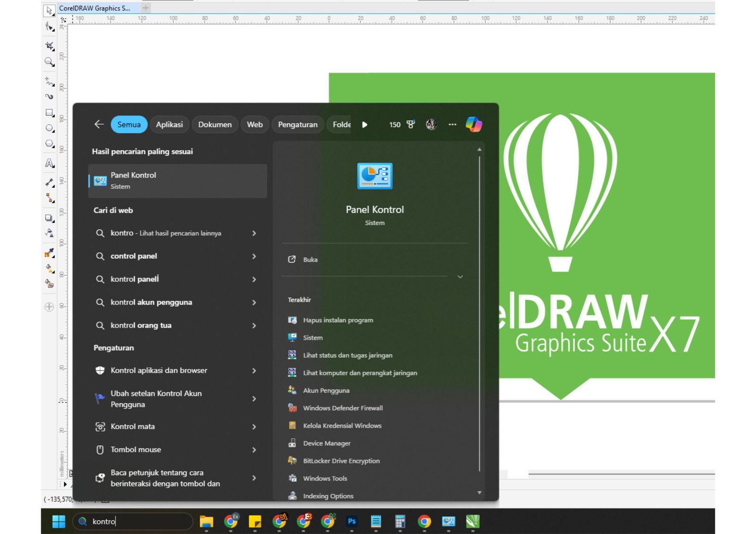
Task: Select the Freehand drawing tool
Action: tap(49, 80)
